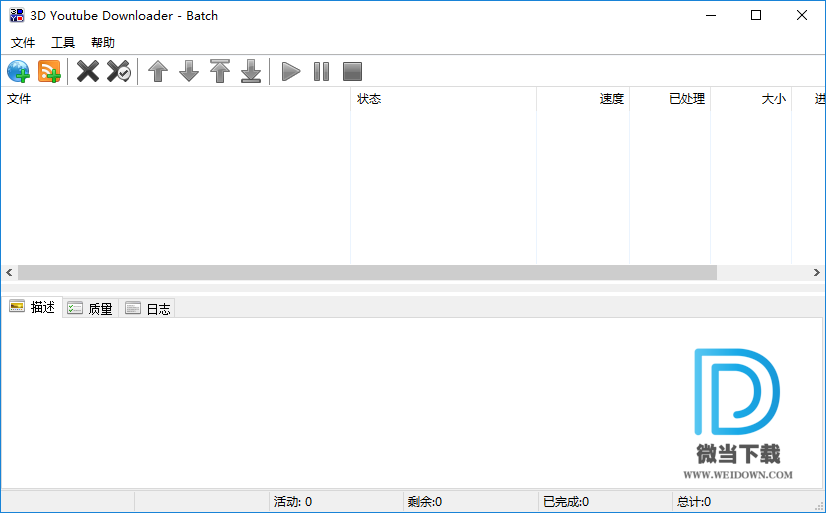Screen dimensions: 826x513
Task: Move item down with arrow icon
Action: pyautogui.click(x=189, y=71)
